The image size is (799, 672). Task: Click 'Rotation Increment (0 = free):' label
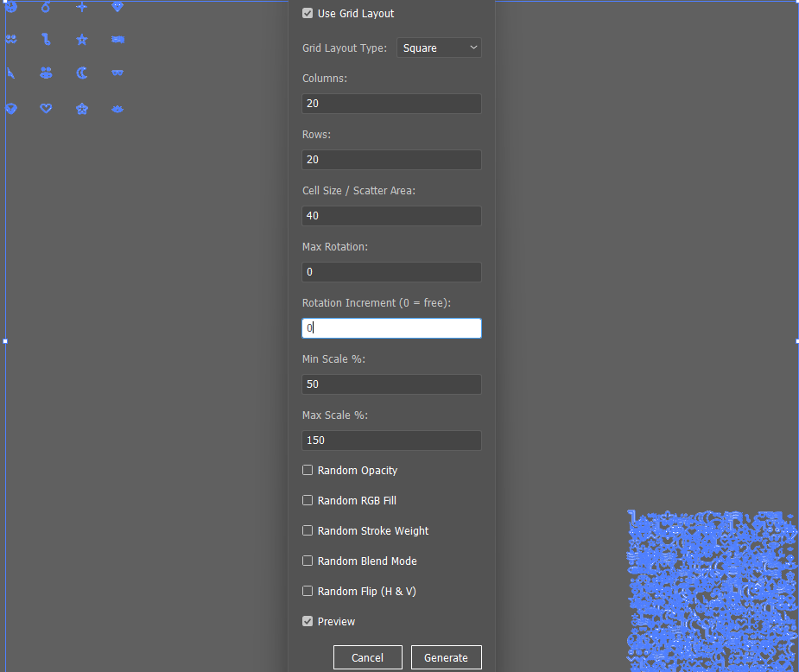tap(377, 302)
